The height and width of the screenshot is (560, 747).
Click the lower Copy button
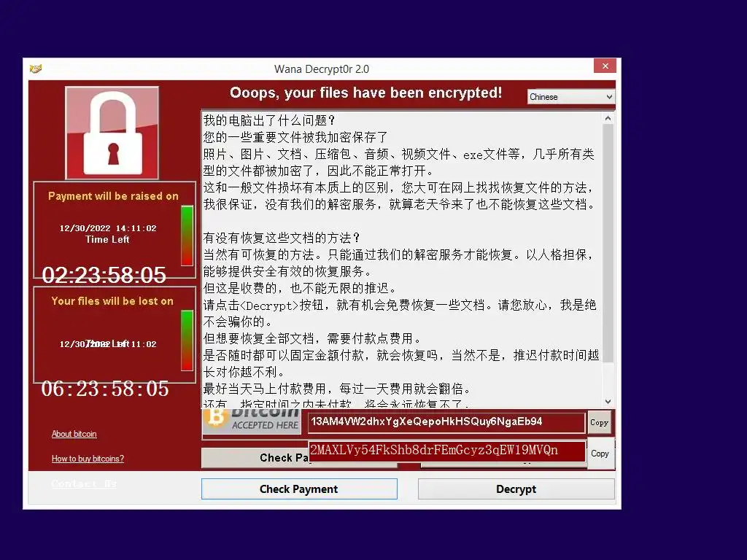[x=600, y=454]
